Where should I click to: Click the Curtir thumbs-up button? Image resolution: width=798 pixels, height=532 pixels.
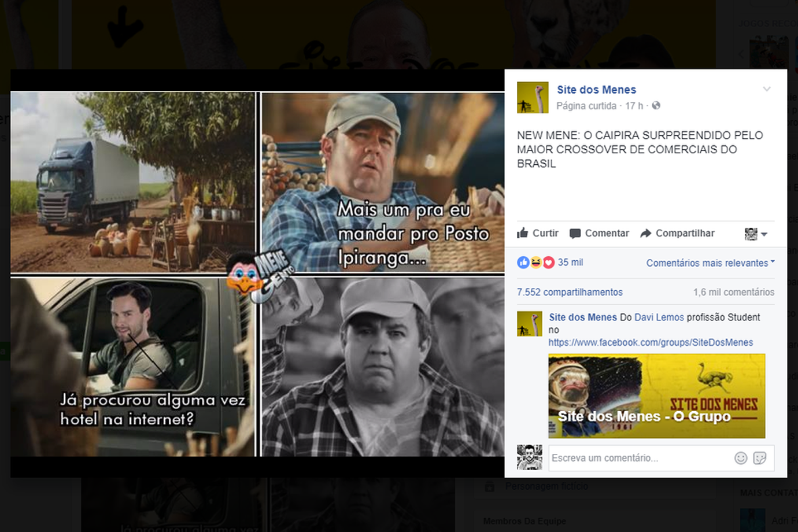click(537, 233)
